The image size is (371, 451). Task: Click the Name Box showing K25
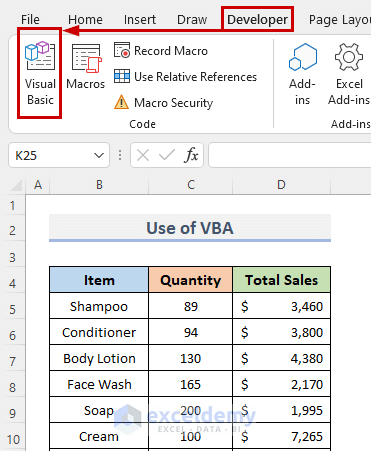(x=59, y=155)
